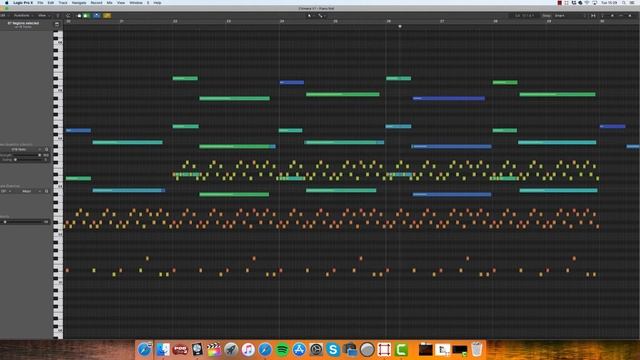Open the Snap mode Smart dropdown
The height and width of the screenshot is (360, 640).
coord(569,16)
